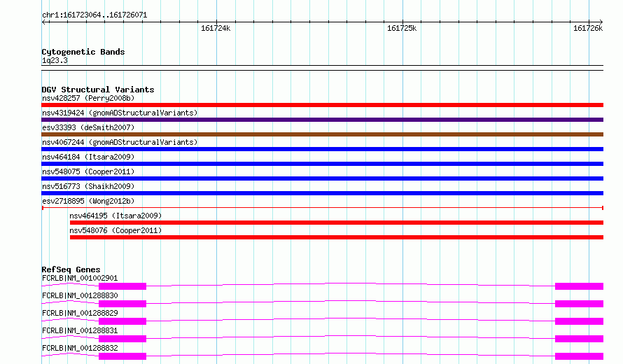
Task: Click the left arrow end of the ruler
Action: click(x=44, y=22)
